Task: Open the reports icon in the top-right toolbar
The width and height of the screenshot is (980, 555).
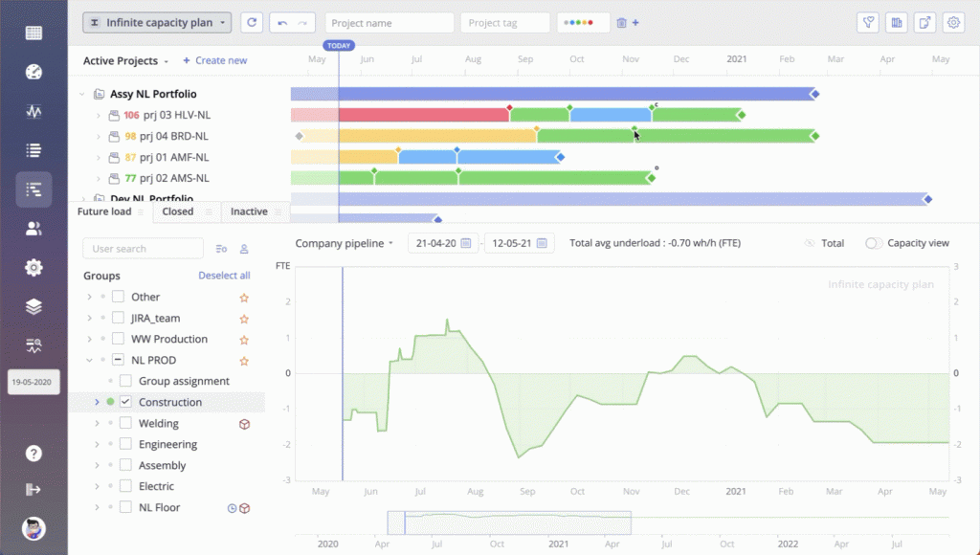Action: tap(896, 21)
